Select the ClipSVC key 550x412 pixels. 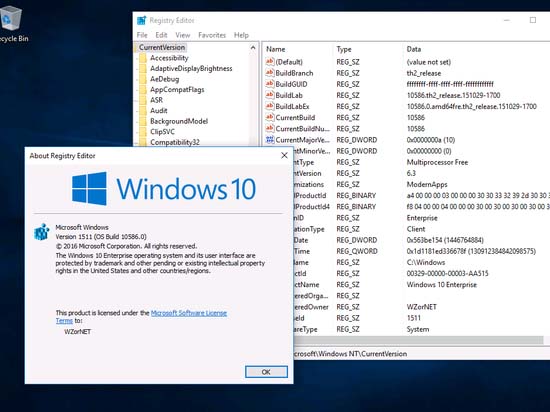(162, 131)
